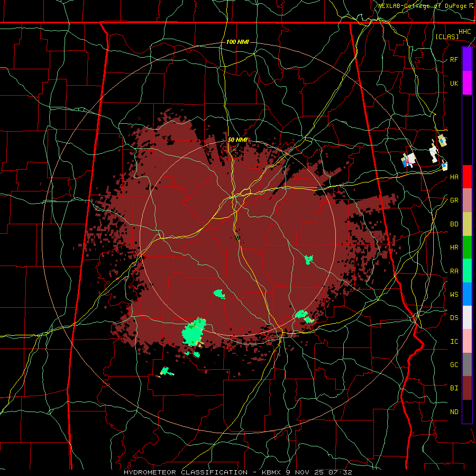This screenshot has height=476, width=476.
Task: Click the white DS legend swatch
Action: (467, 317)
